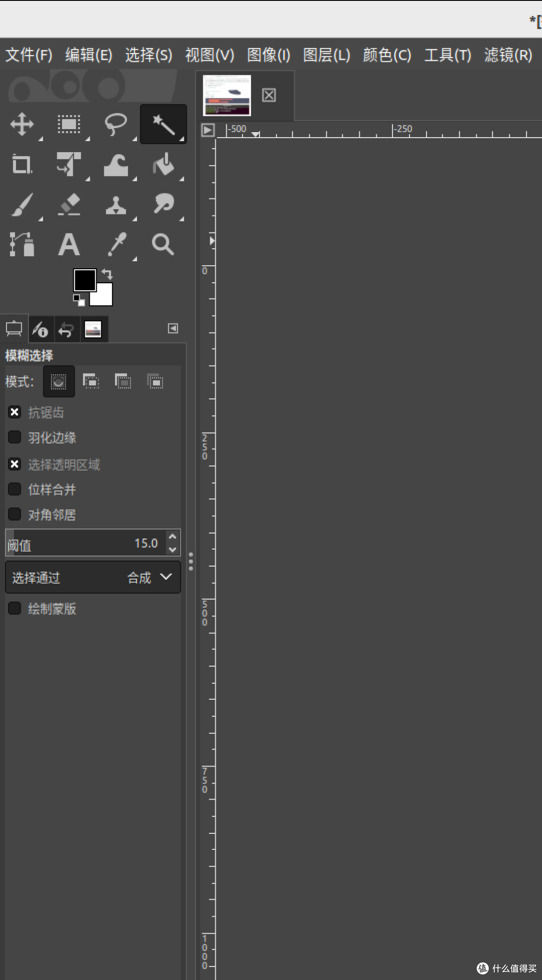Reset colors to default black and white
Viewport: 542px width, 980px height.
[x=79, y=300]
